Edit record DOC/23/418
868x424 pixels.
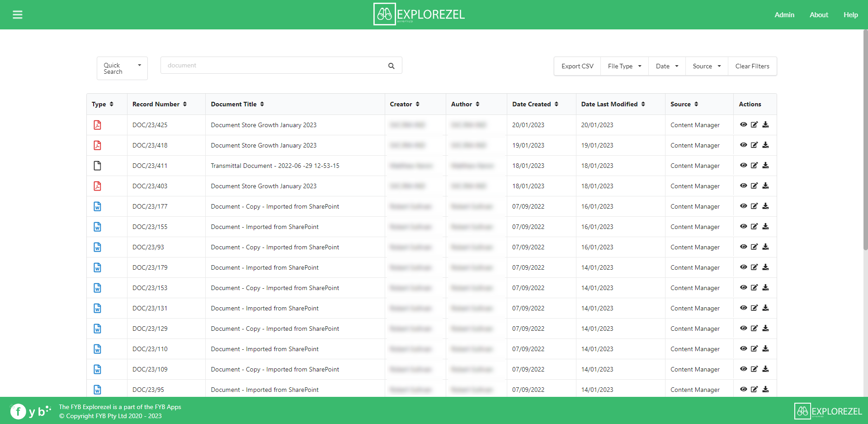[755, 145]
